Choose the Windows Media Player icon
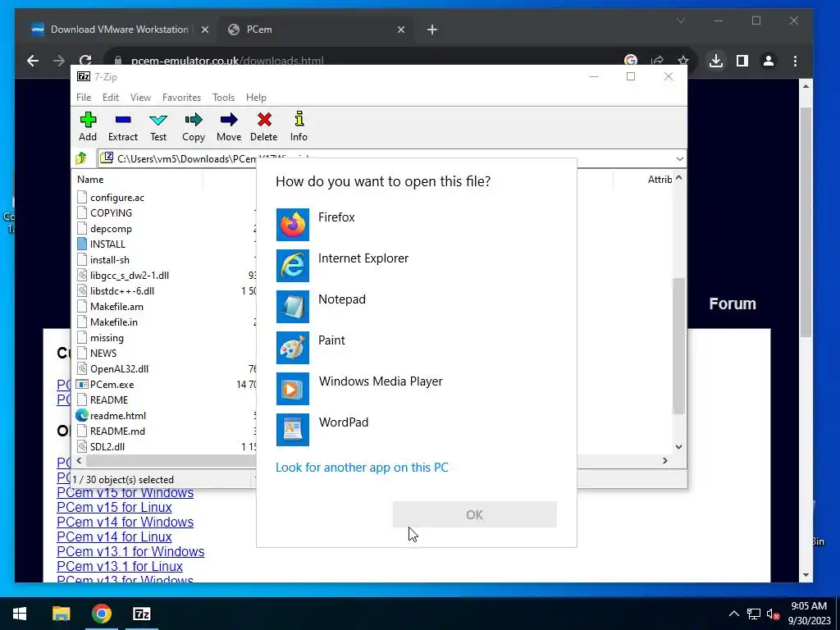840x630 pixels. [x=293, y=389]
